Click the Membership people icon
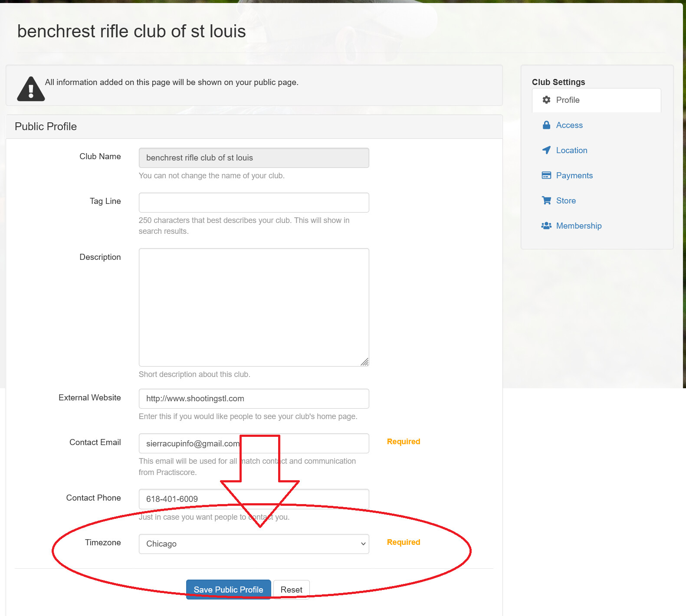 click(x=546, y=226)
